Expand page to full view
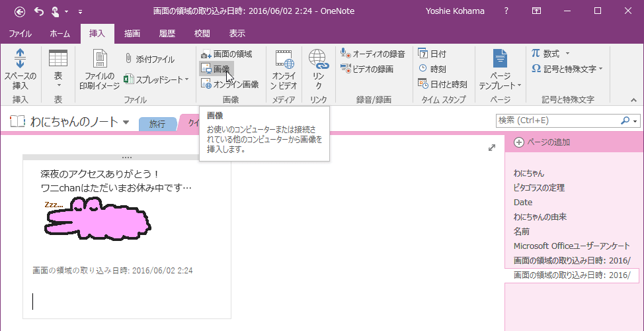 (492, 148)
